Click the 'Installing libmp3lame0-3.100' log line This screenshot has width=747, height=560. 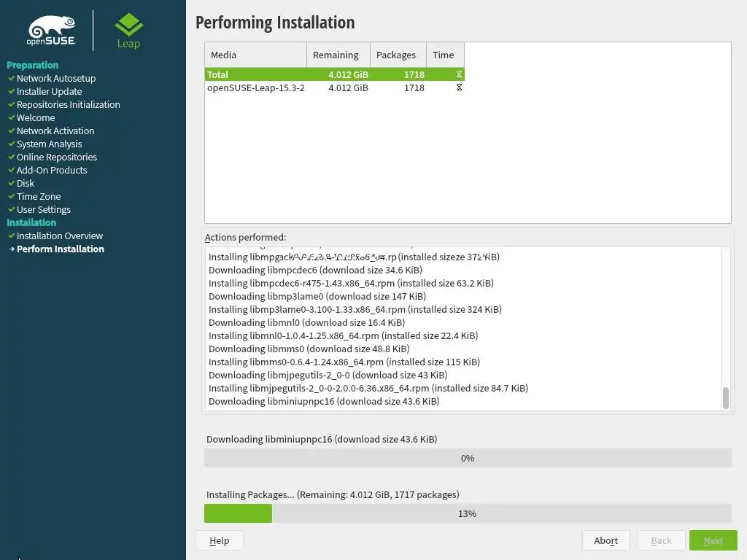[x=355, y=309]
